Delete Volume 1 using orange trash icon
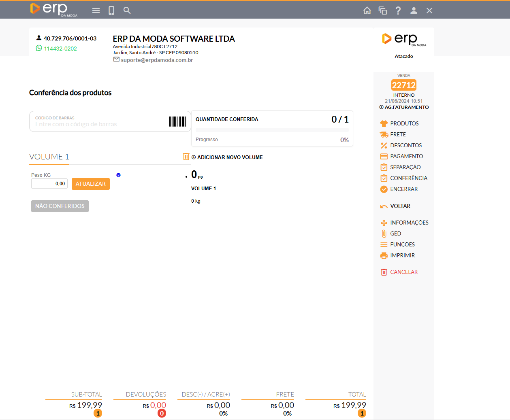This screenshot has height=420, width=510. click(186, 157)
